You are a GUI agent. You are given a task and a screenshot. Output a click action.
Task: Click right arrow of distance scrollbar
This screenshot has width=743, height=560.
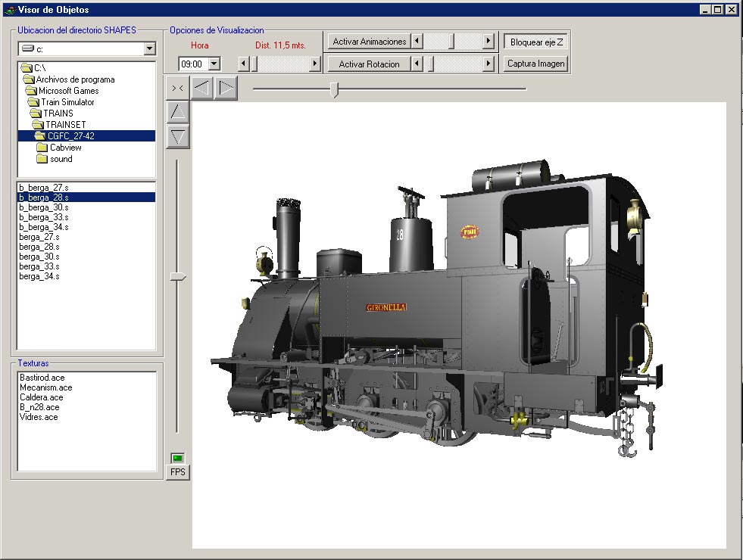[x=315, y=64]
